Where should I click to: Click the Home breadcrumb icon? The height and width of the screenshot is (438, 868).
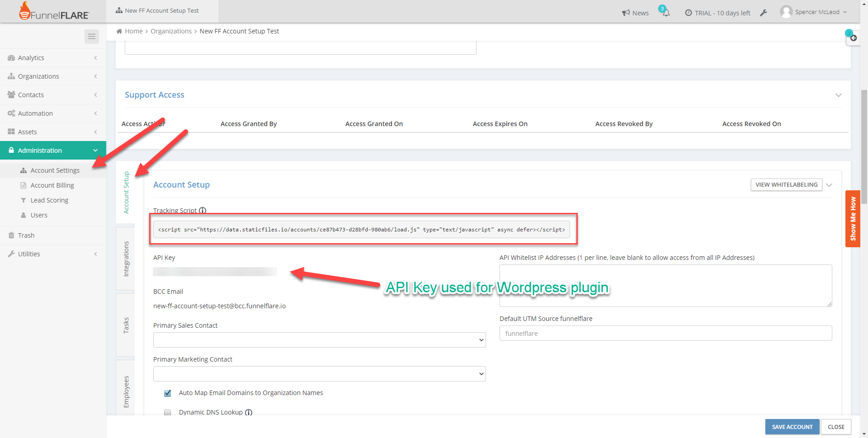click(x=119, y=31)
